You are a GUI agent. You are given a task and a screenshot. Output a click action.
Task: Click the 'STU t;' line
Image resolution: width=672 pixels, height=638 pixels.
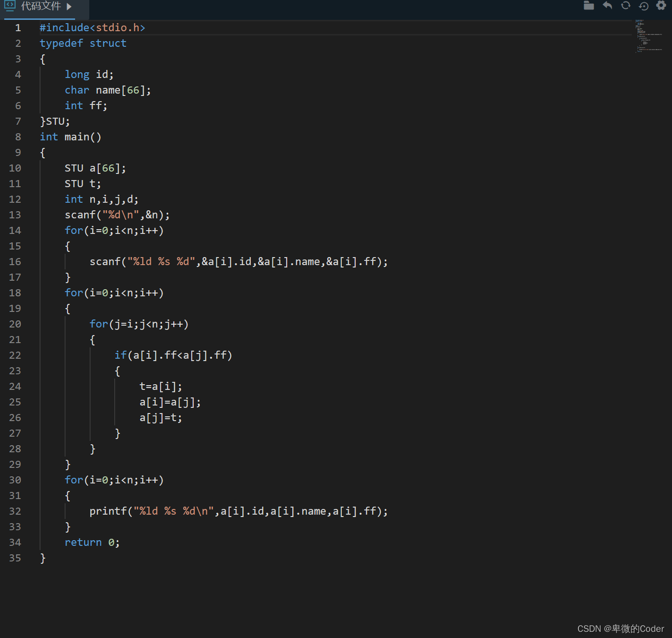pyautogui.click(x=83, y=184)
